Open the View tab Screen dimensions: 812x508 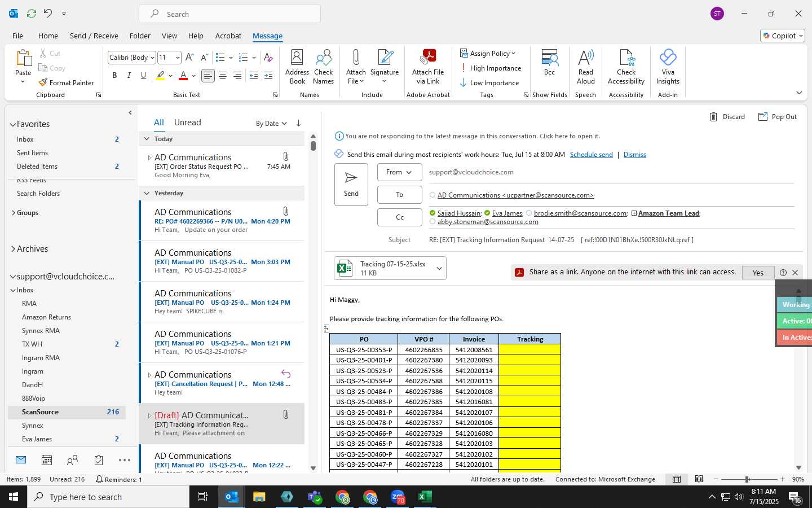[169, 36]
